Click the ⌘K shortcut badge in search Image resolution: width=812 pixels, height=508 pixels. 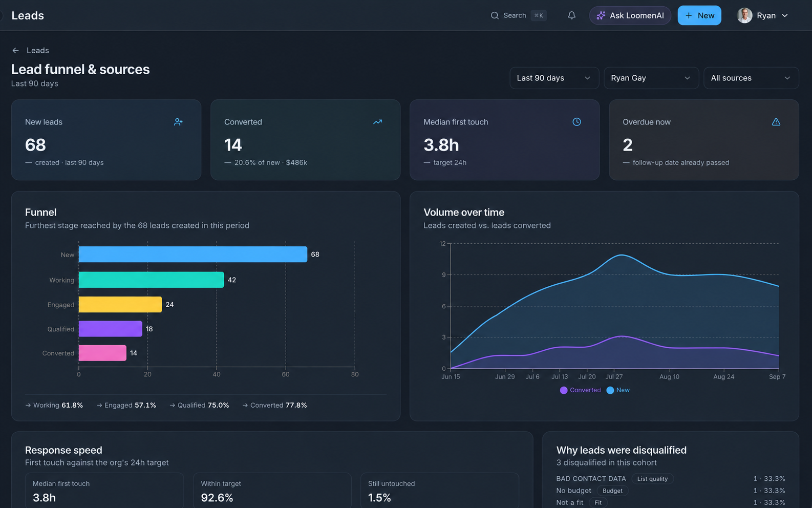click(539, 15)
